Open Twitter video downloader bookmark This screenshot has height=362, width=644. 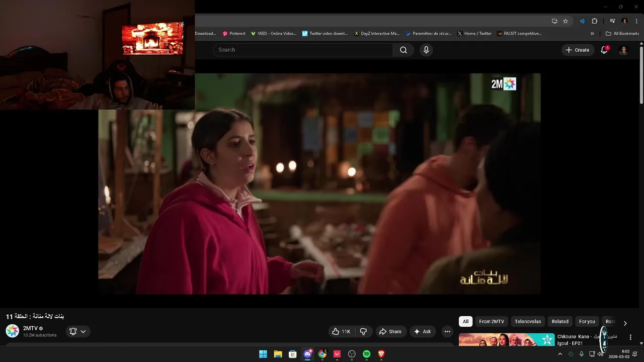(325, 34)
